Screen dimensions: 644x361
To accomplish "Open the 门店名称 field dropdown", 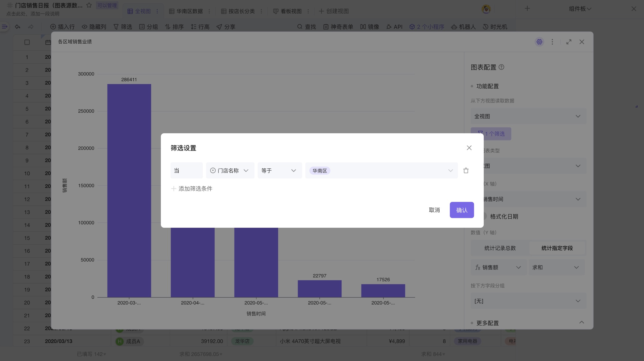I will coord(230,170).
